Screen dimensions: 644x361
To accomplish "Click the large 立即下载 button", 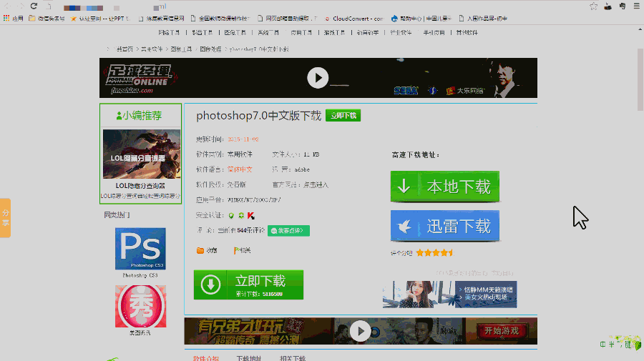I will pyautogui.click(x=248, y=285).
